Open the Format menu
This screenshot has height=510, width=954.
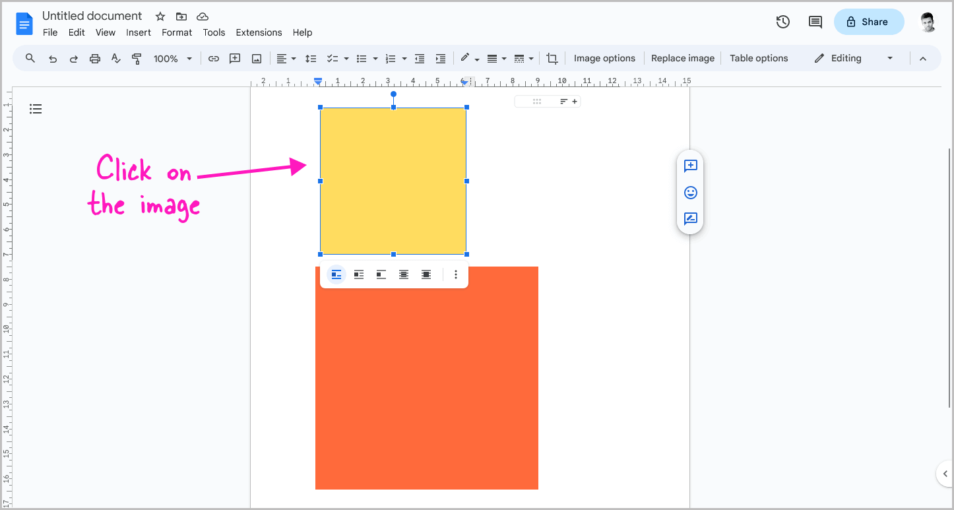176,33
